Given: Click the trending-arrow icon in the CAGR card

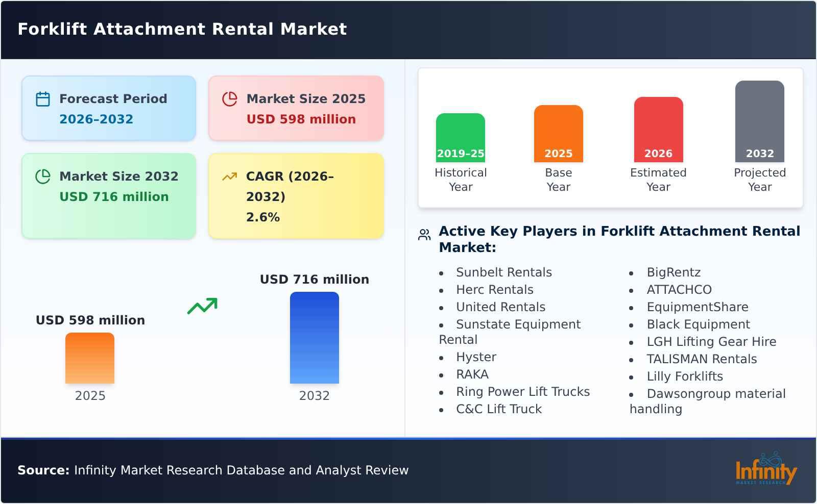Looking at the screenshot, I should click(230, 175).
